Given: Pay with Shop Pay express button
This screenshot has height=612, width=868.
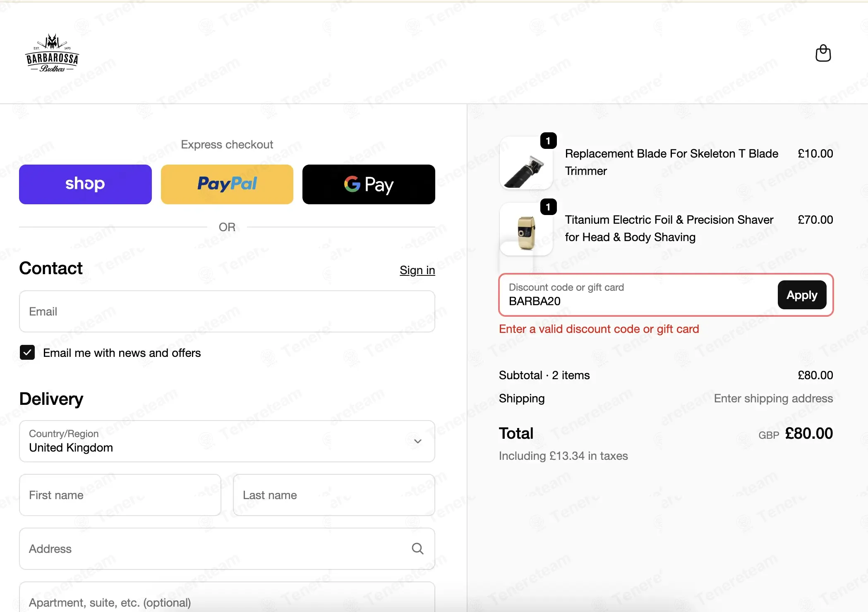Looking at the screenshot, I should pyautogui.click(x=85, y=184).
